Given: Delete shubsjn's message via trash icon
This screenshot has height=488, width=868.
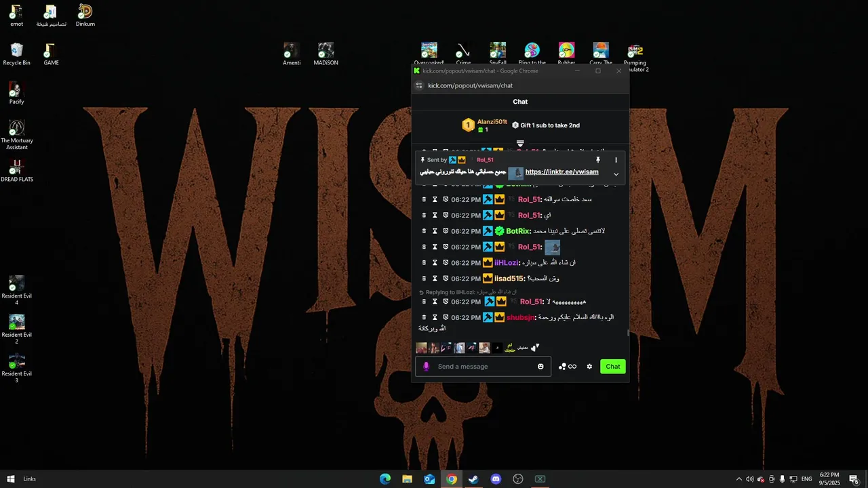Looking at the screenshot, I should tap(424, 317).
